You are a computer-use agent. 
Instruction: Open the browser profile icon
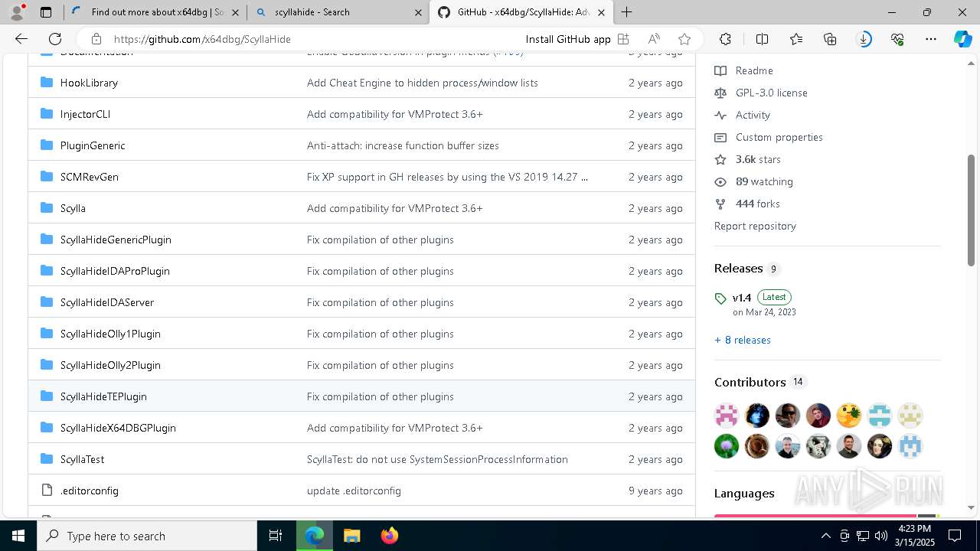coord(17,12)
